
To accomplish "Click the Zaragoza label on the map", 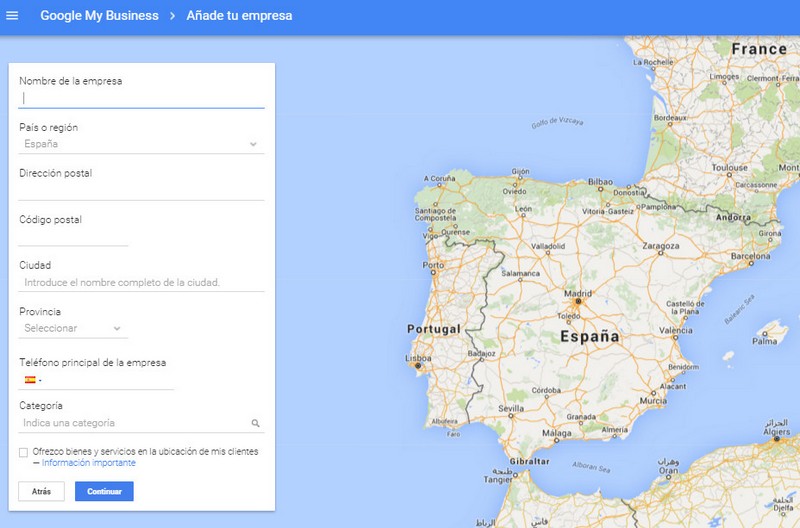I will pos(661,245).
